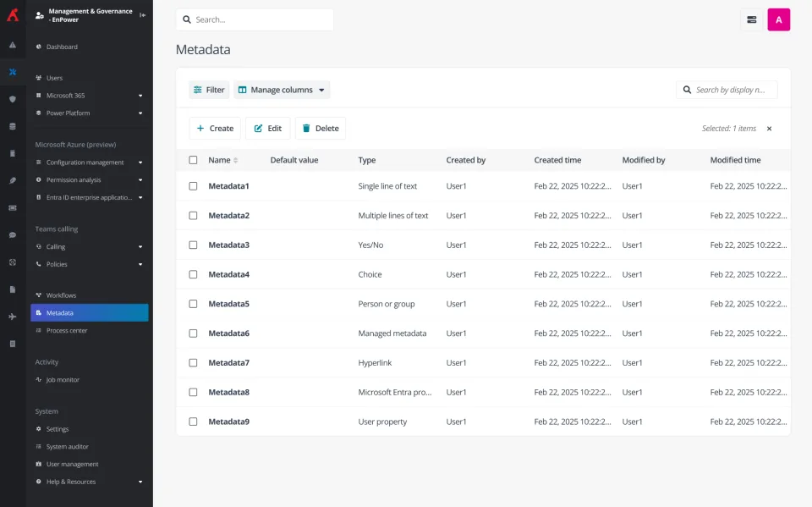The height and width of the screenshot is (507, 812).
Task: Go to Workflows in the sidebar
Action: tap(61, 295)
